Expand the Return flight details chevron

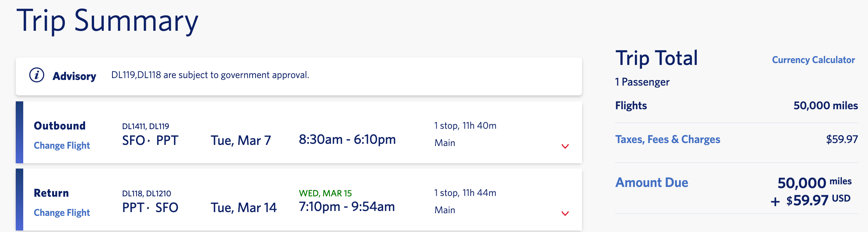tap(565, 213)
